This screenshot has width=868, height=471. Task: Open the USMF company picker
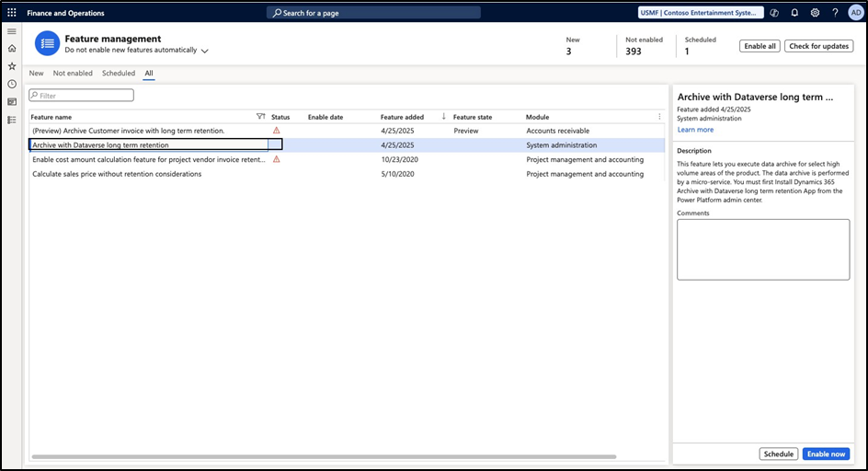701,13
